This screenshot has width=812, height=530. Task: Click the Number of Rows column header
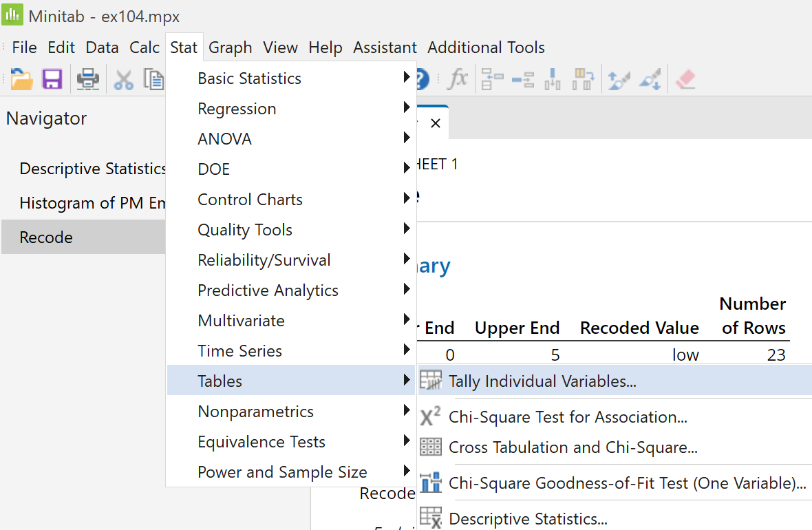(753, 315)
